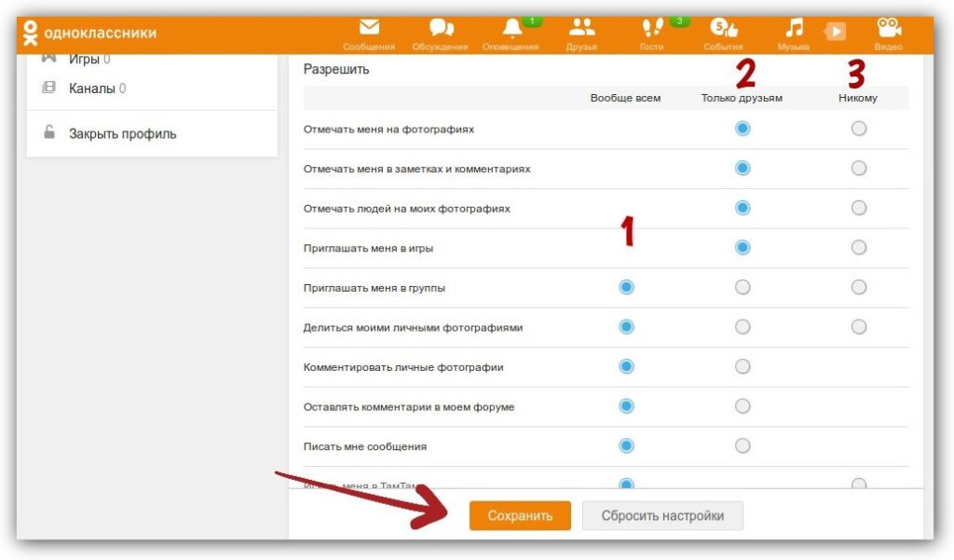Open the Видео camera icon
This screenshot has height=560, width=954.
[888, 27]
